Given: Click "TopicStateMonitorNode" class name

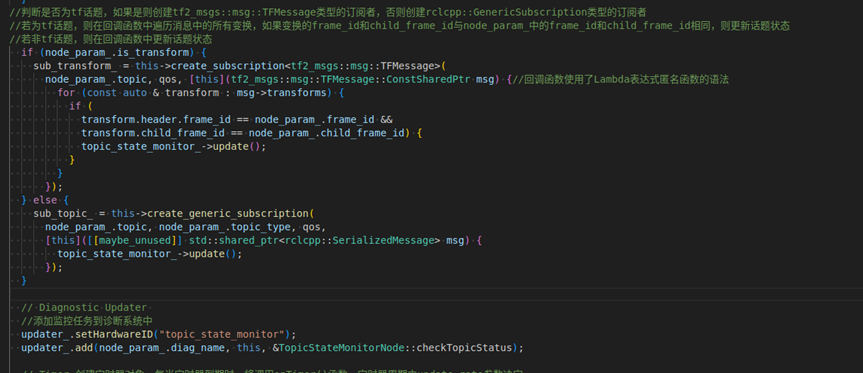Looking at the screenshot, I should (341, 348).
